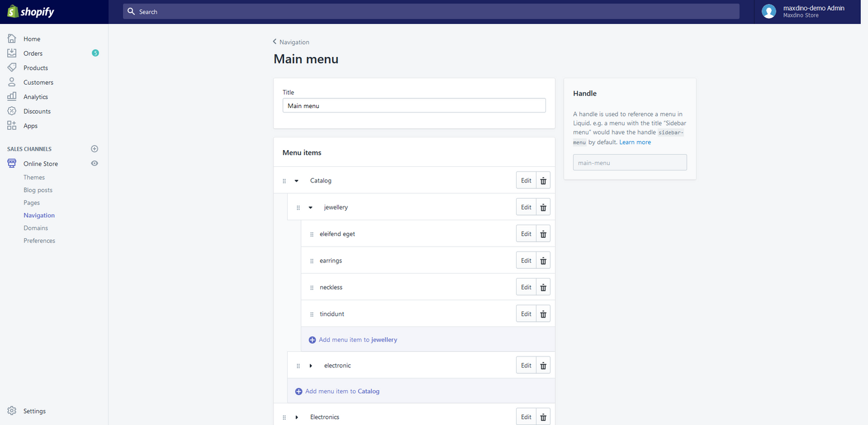Expand the Electronics menu item
This screenshot has width=868, height=425.
click(x=296, y=417)
